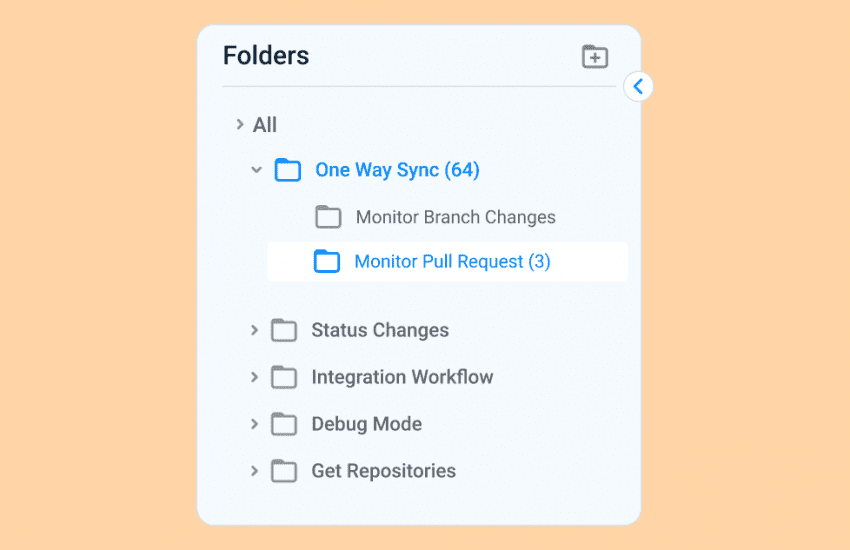Viewport: 850px width, 550px height.
Task: Expand the Status Changes chevron
Action: pyautogui.click(x=254, y=330)
